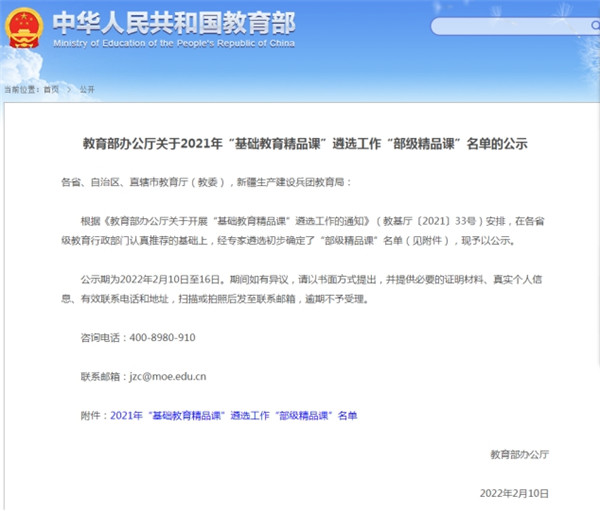Click the date 2022年2月10日 at the bottom
This screenshot has width=600, height=511.
coord(514,493)
